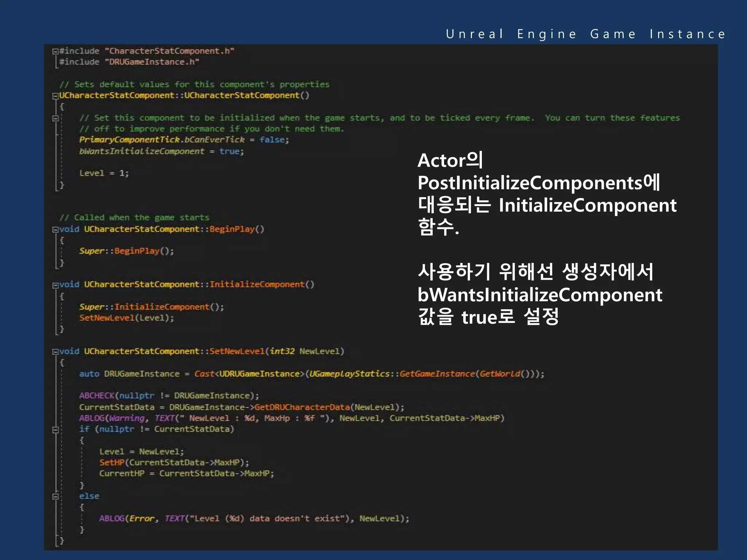Click the 'ABLOG(Error, TEXT' line

click(254, 518)
